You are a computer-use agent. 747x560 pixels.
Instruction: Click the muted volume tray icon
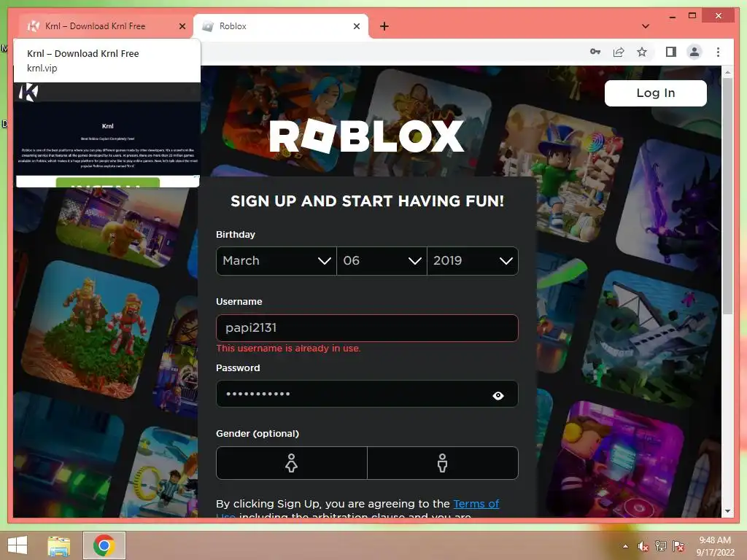click(643, 546)
